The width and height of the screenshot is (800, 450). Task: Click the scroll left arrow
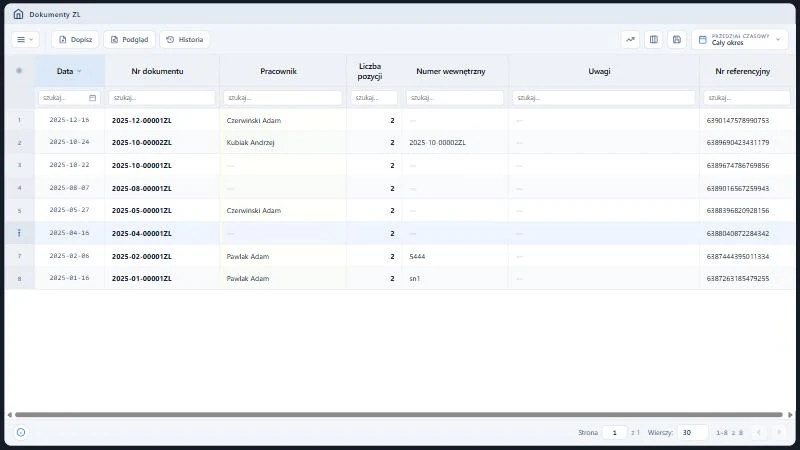click(9, 415)
